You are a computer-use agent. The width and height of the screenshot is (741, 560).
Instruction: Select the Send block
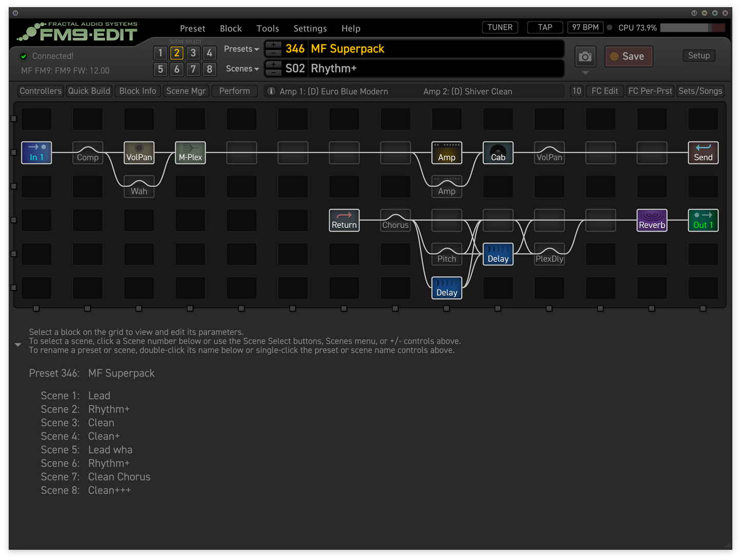click(x=703, y=153)
